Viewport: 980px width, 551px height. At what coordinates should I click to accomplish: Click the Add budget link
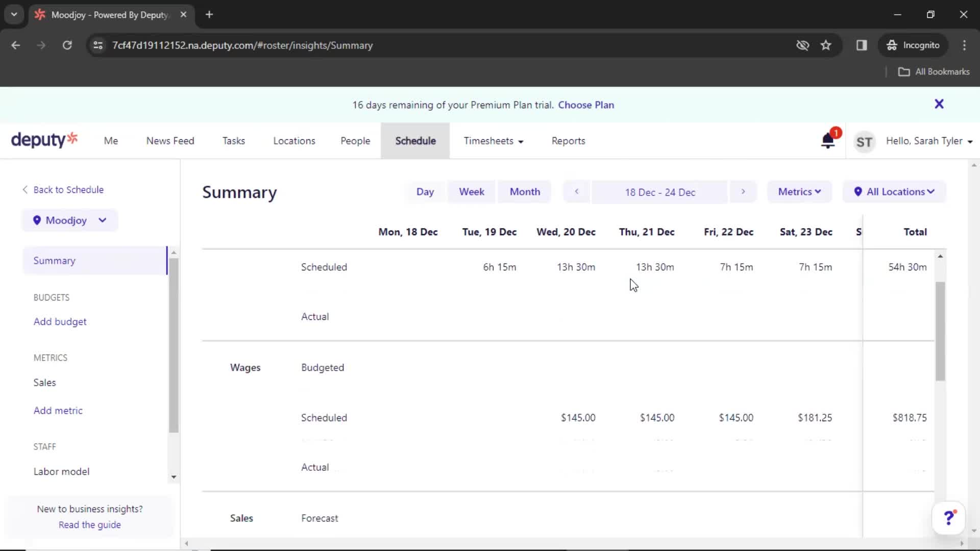60,321
